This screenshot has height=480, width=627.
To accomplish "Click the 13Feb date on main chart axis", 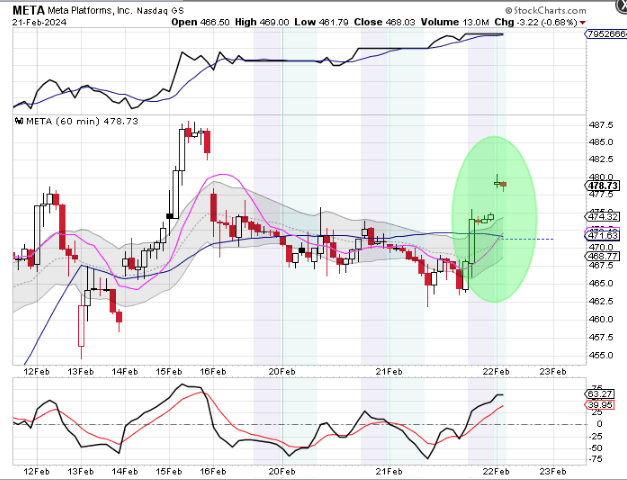I will coord(80,369).
